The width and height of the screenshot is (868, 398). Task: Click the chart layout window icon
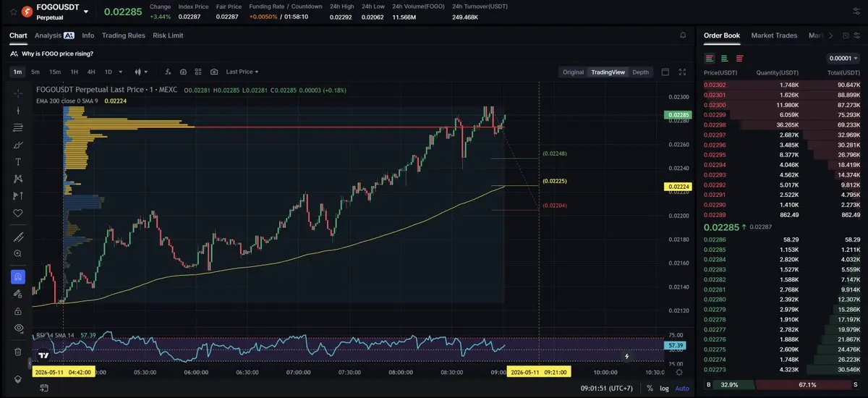pyautogui.click(x=665, y=72)
